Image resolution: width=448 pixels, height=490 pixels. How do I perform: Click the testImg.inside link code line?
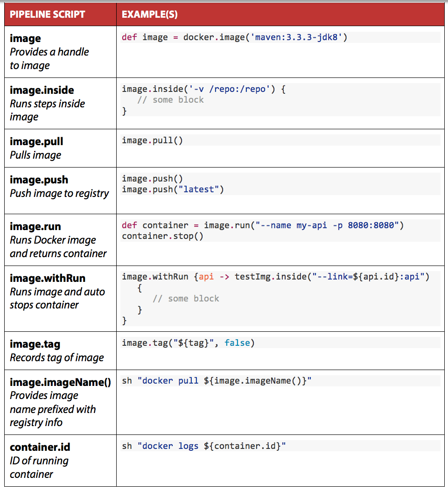pyautogui.click(x=275, y=277)
